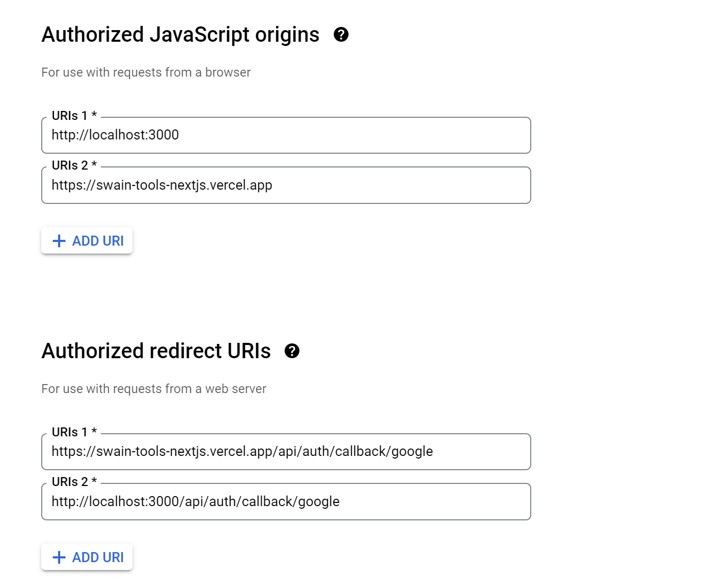705x588 pixels.
Task: Click the plus icon on the second ADD URI button
Action: [x=59, y=557]
